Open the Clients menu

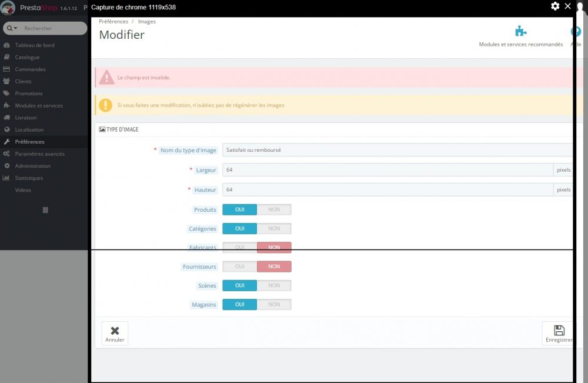23,81
